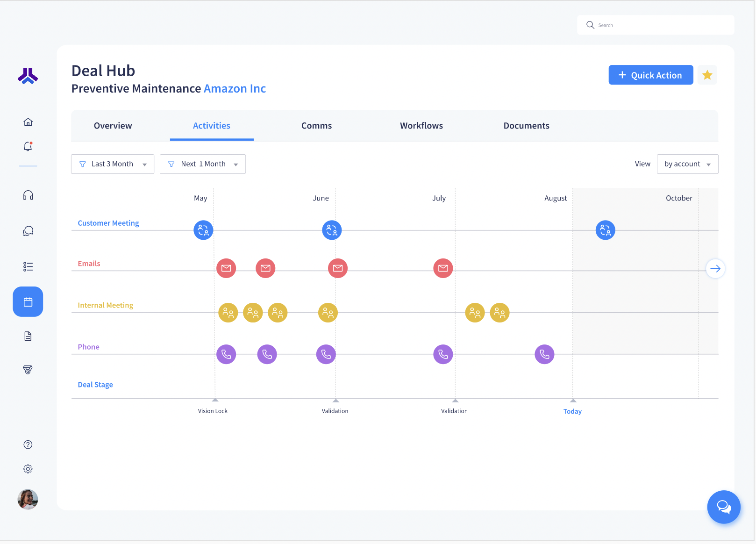Viewport: 756px width, 544px height.
Task: Open the chat bubble icon in sidebar
Action: tap(28, 230)
